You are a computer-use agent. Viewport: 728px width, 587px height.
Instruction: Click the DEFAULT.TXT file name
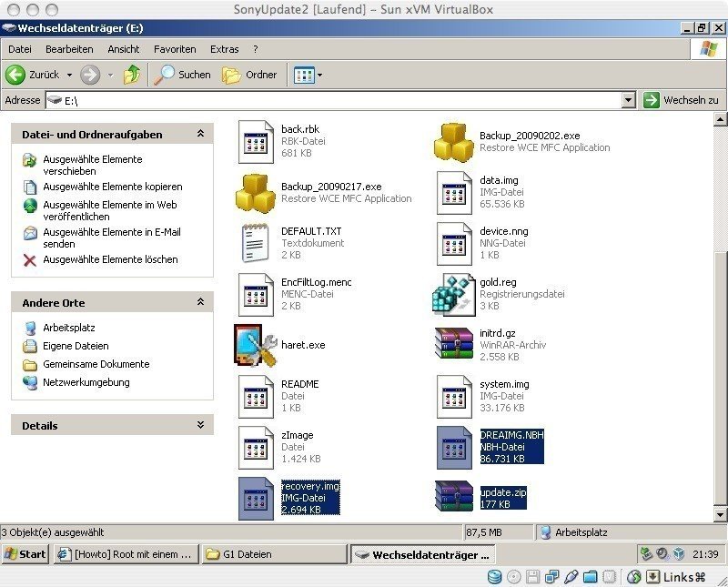click(x=311, y=231)
